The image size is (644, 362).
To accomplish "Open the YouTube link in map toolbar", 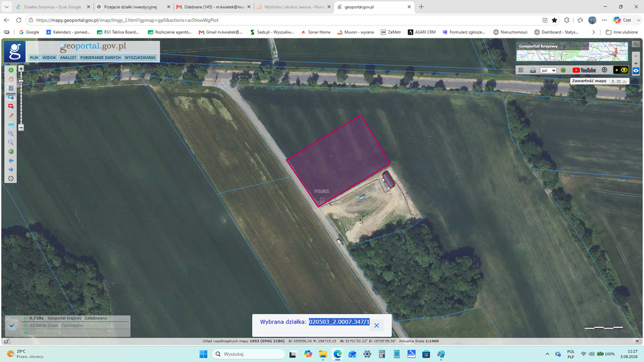I will pos(584,70).
